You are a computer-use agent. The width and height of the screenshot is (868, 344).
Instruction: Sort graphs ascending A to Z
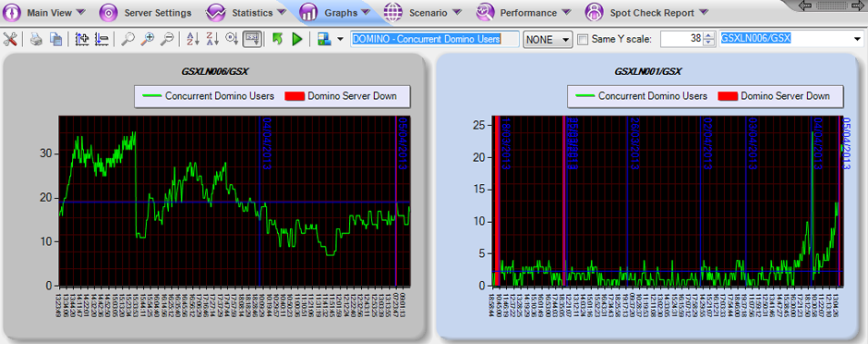click(x=193, y=39)
